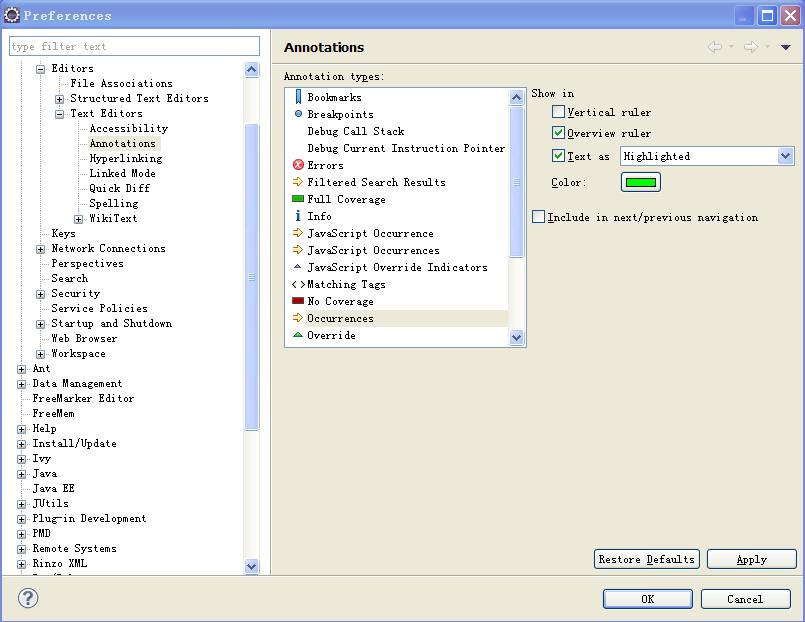Click the Bookmarks annotation icon

pyautogui.click(x=298, y=97)
